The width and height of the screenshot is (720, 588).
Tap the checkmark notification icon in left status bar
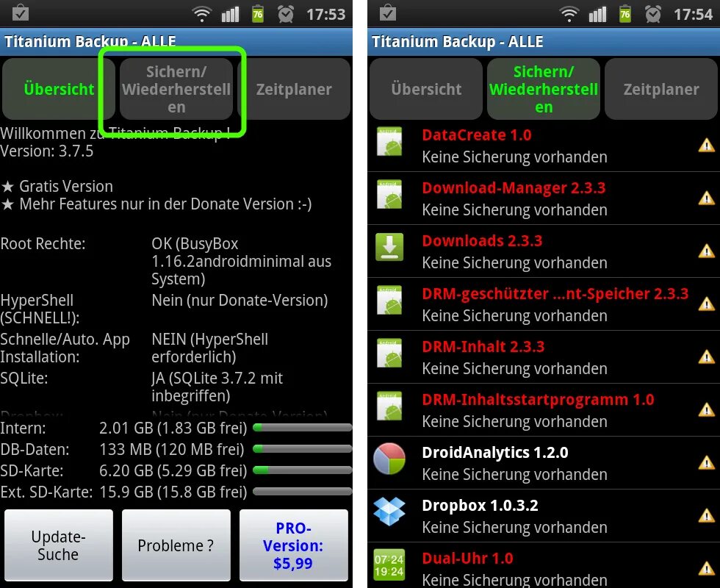[x=21, y=13]
